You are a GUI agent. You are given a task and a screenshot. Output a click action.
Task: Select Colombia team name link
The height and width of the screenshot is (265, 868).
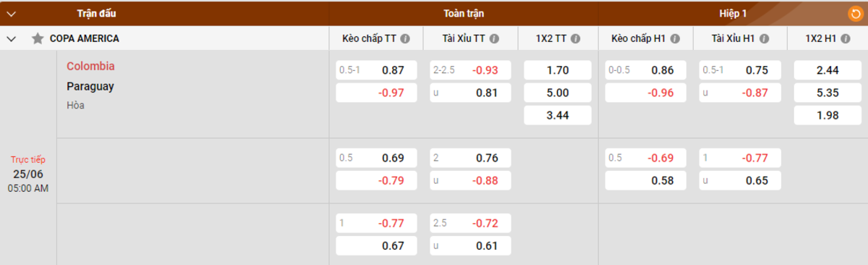click(x=90, y=66)
